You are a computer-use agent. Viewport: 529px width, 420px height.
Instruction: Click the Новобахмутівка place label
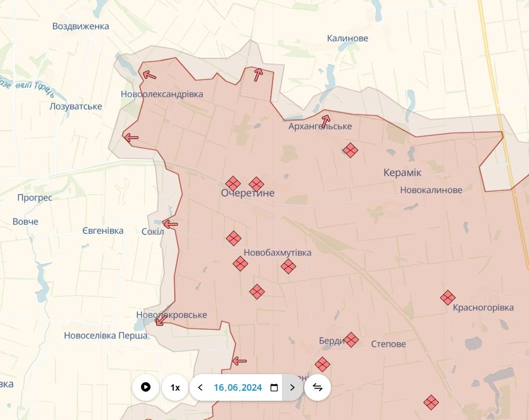coord(278,252)
